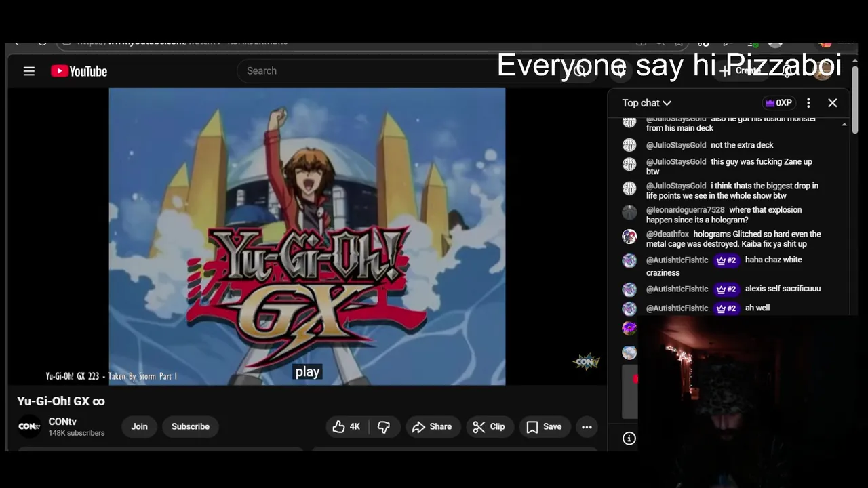Open live chat three-dot options menu
This screenshot has height=488, width=868.
pyautogui.click(x=808, y=103)
